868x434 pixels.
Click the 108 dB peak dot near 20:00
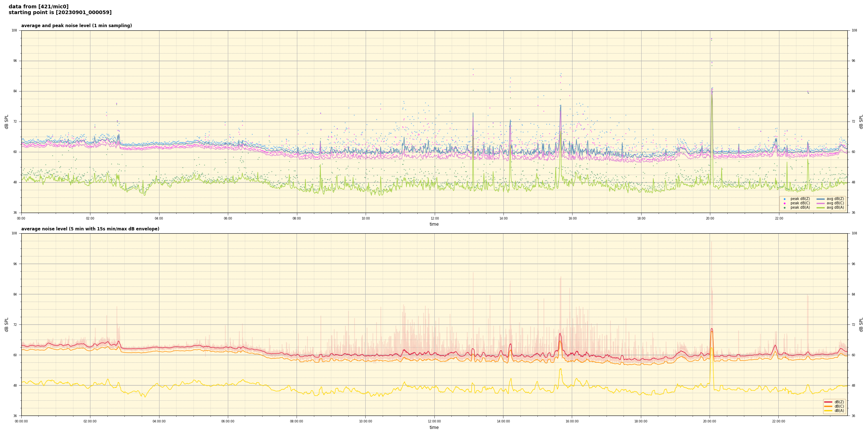click(711, 39)
